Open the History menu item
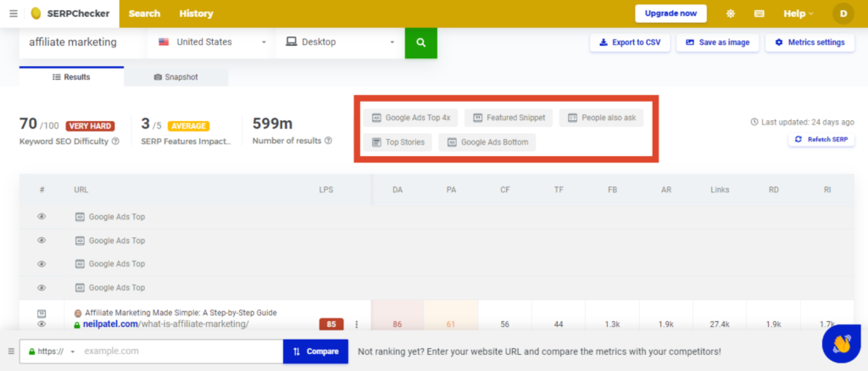This screenshot has height=371, width=868. (x=196, y=14)
